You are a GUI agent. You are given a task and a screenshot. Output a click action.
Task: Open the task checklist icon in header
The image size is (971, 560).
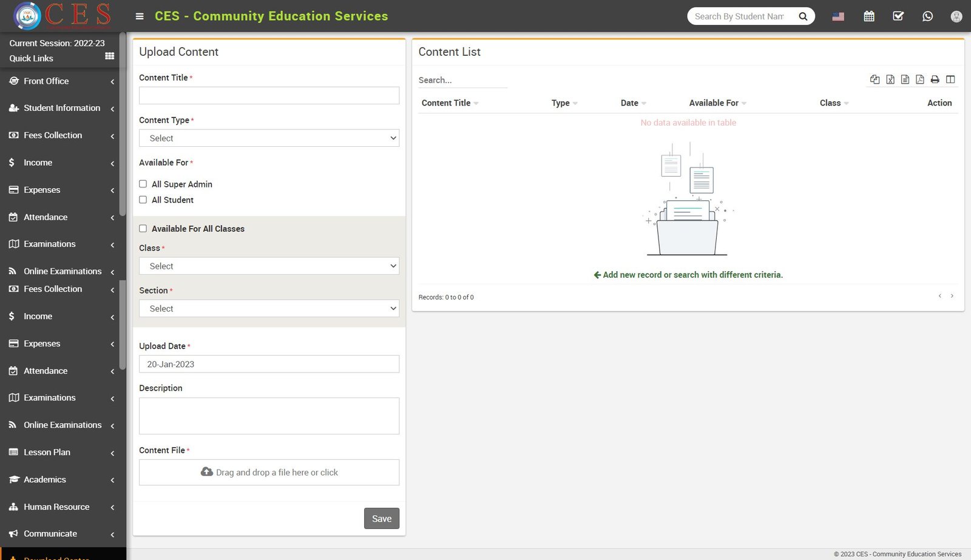(898, 16)
